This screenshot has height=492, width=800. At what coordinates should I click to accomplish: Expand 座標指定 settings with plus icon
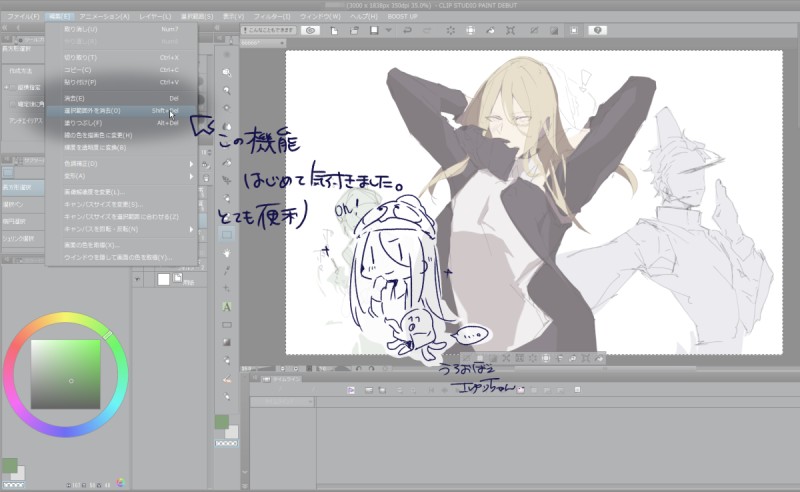(6, 88)
